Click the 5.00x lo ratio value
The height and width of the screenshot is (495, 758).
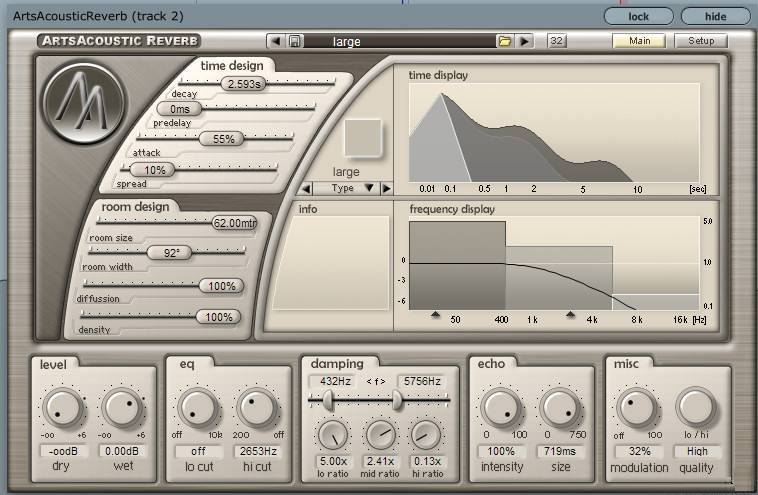click(333, 462)
